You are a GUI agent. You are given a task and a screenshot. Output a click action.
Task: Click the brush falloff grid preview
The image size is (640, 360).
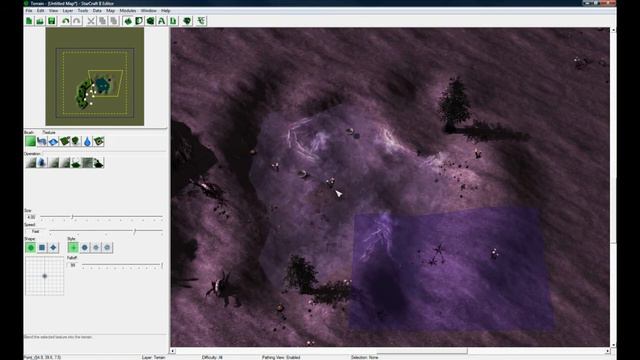click(44, 276)
